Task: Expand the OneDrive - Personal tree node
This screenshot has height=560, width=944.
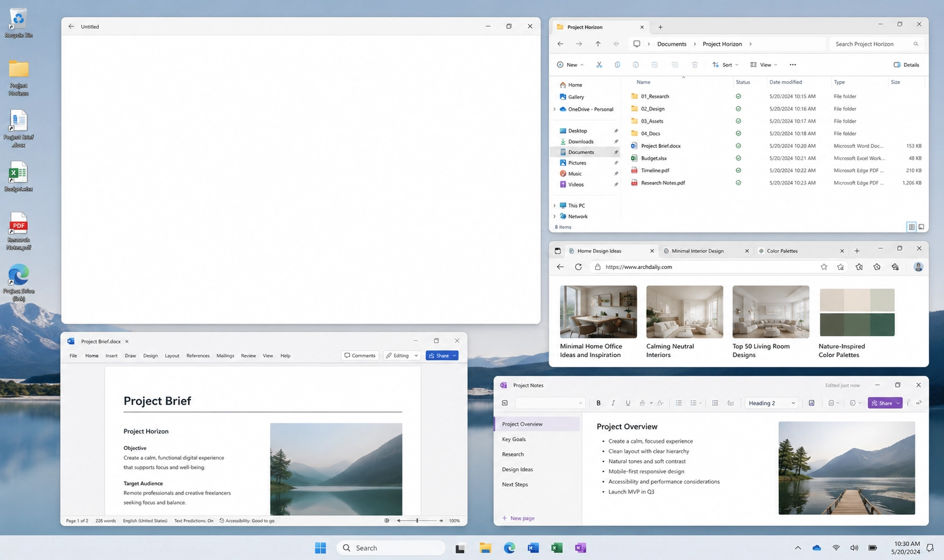Action: tap(554, 110)
